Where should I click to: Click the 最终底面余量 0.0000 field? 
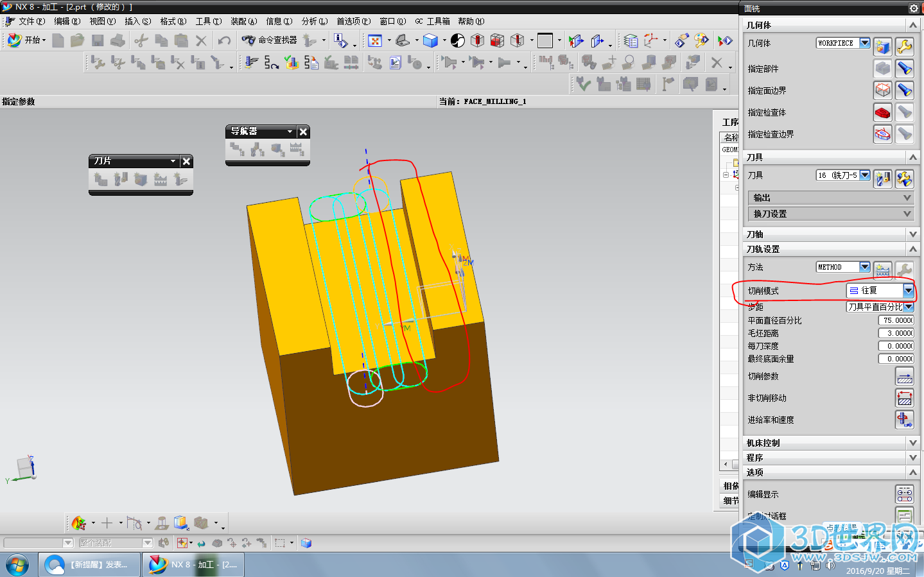(x=896, y=359)
